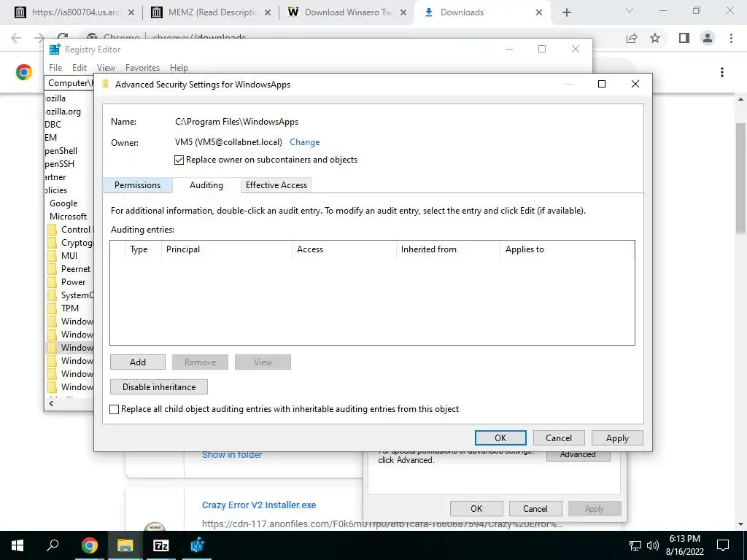747x560 pixels.
Task: Sort auditing entries by Principal column
Action: click(x=226, y=249)
